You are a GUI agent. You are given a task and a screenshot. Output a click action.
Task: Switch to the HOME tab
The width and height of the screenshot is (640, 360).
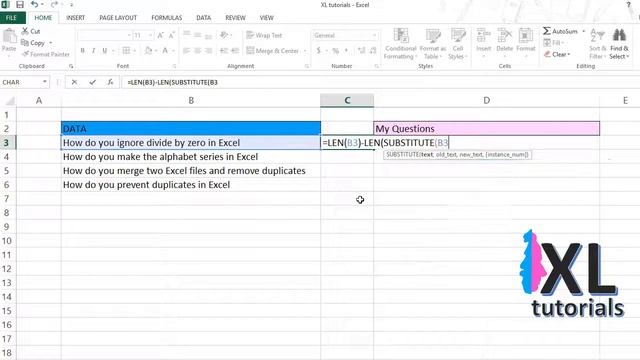coord(43,18)
